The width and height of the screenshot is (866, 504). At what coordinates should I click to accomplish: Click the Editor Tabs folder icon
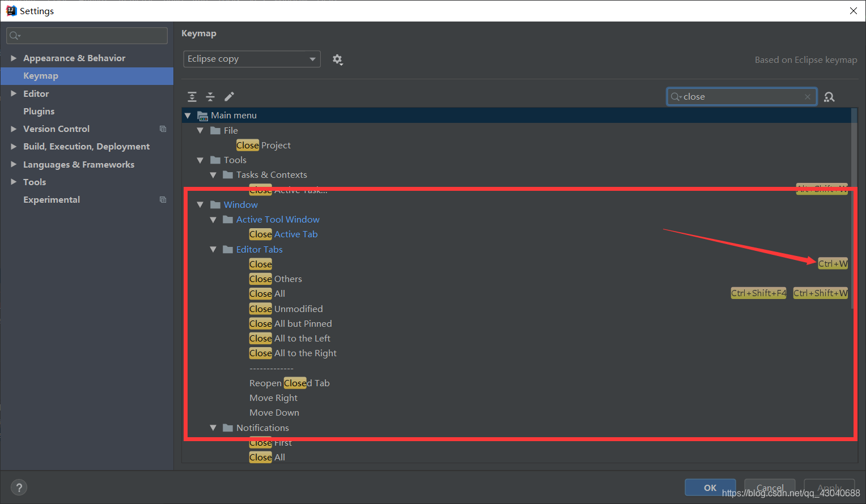[228, 250]
